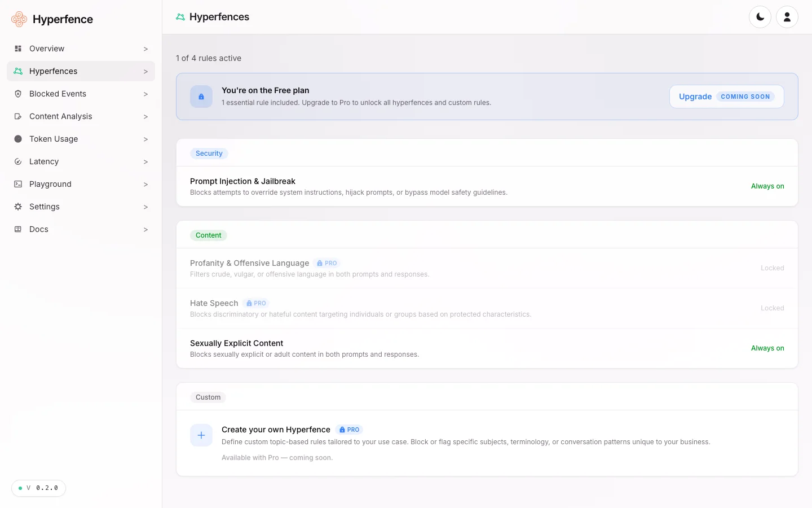Click PRO lock badge beside Profanity rule

pyautogui.click(x=327, y=263)
